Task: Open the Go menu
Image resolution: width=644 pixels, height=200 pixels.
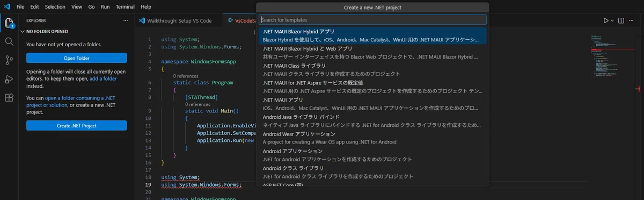Action: point(91,7)
